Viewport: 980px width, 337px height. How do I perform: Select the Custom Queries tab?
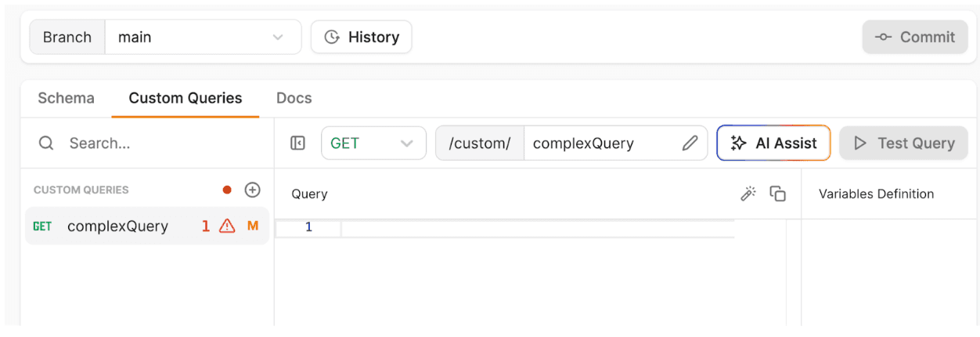pos(186,98)
